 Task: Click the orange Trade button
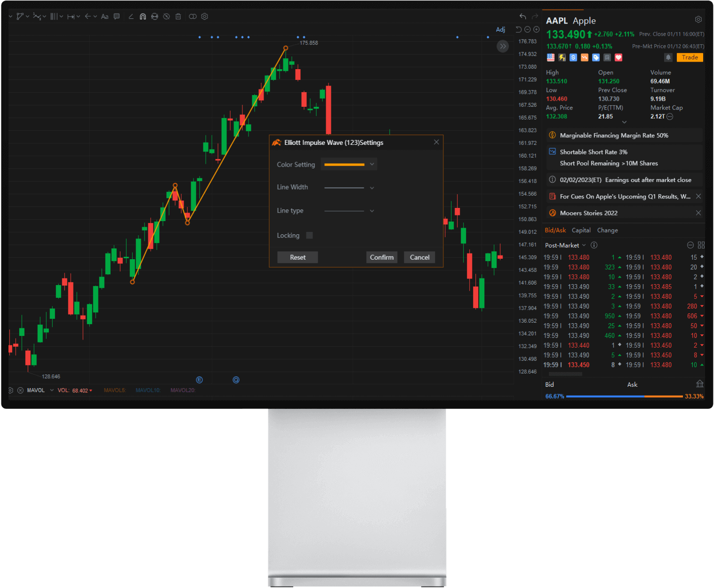pyautogui.click(x=690, y=57)
